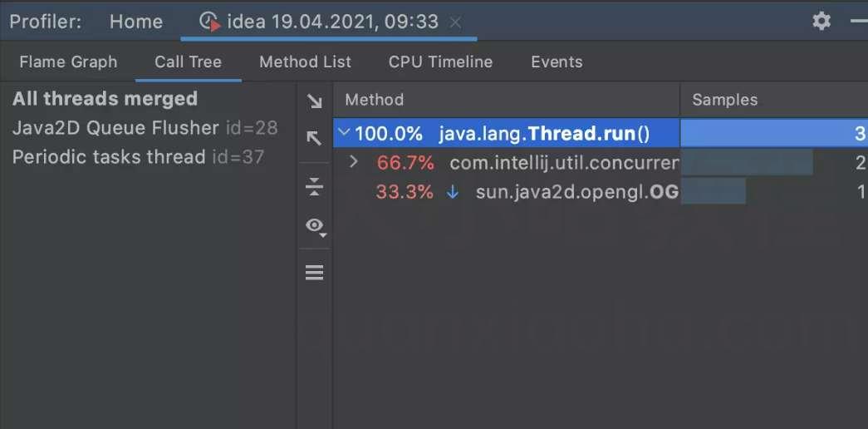Open the profiler settings gear icon

point(821,22)
